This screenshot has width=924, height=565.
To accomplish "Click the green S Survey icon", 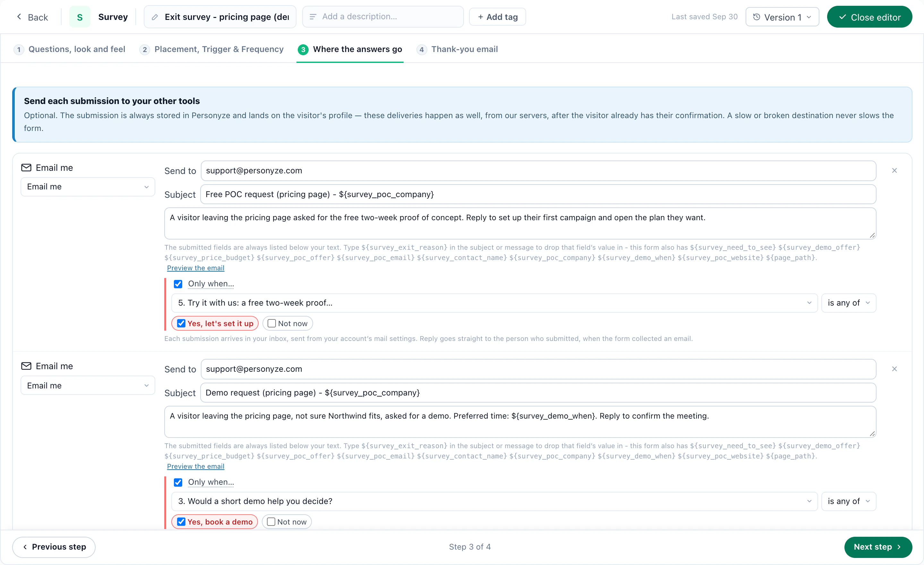I will click(80, 17).
